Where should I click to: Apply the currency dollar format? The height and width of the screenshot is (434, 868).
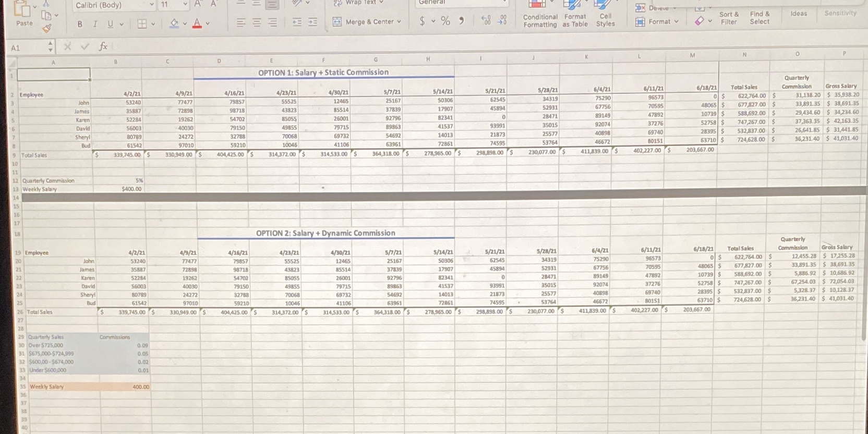[422, 21]
